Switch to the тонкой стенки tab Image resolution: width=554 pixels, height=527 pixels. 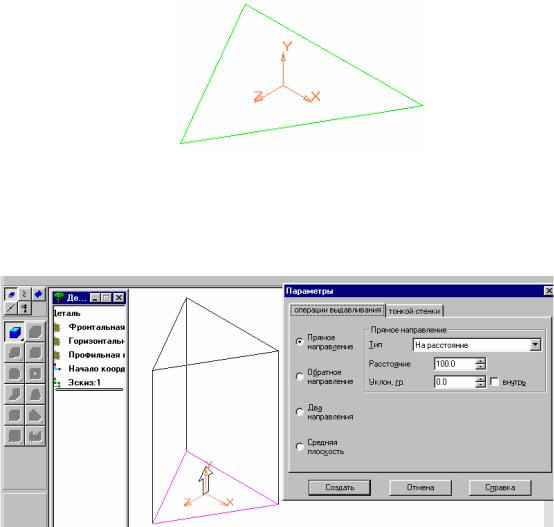coord(414,311)
